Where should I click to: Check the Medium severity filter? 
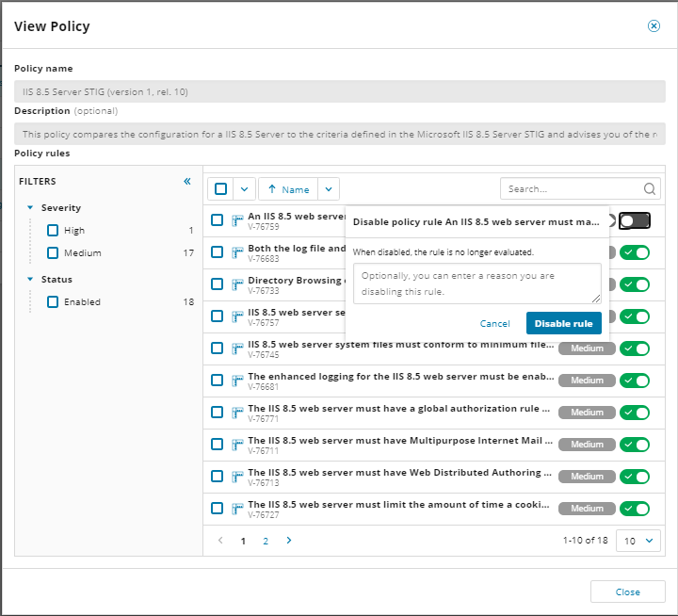point(53,253)
